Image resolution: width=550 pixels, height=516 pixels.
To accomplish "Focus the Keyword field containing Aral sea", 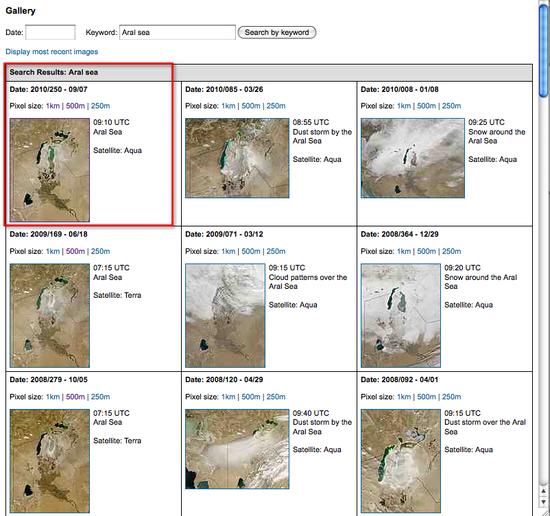I will 177,32.
